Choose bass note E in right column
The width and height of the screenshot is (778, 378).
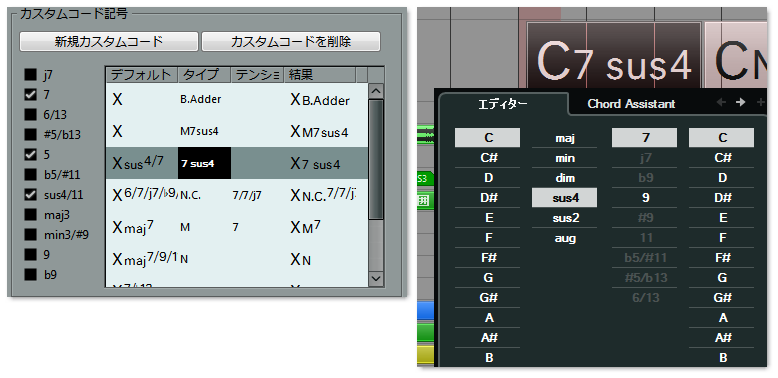[x=722, y=218]
